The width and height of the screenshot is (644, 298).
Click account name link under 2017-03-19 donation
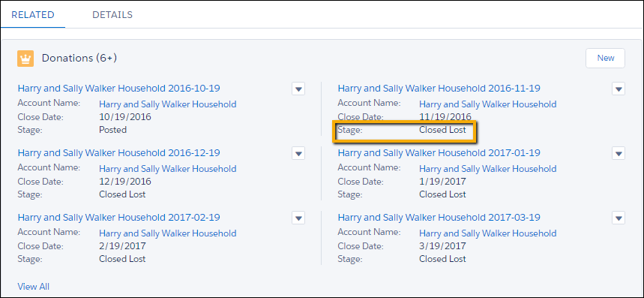point(487,233)
